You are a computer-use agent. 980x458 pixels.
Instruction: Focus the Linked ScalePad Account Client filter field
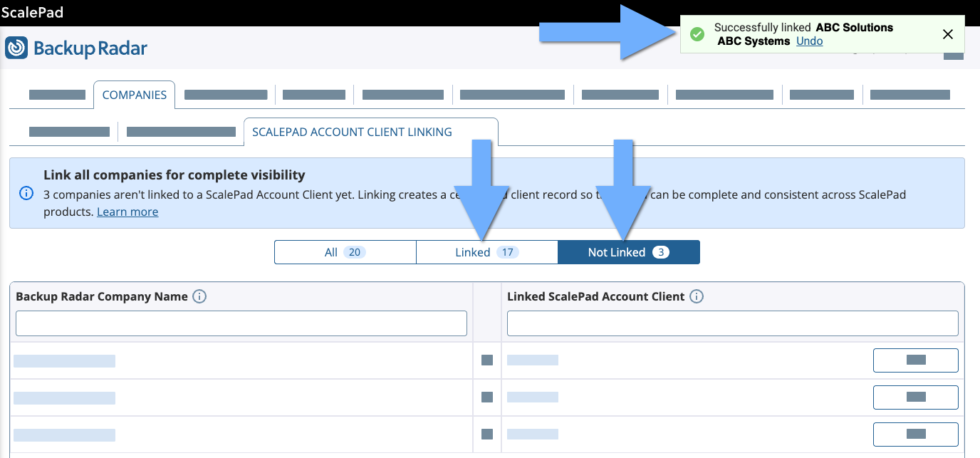[x=732, y=323]
